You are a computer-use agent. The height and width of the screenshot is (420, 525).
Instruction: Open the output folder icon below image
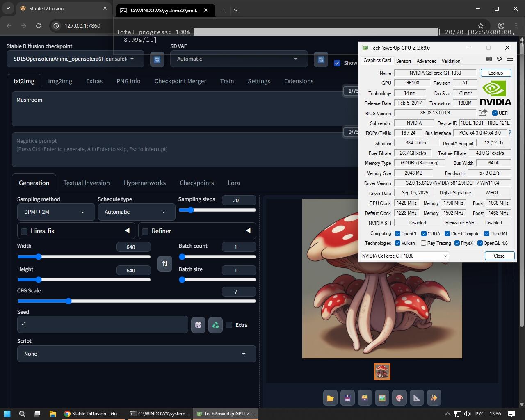coord(330,398)
